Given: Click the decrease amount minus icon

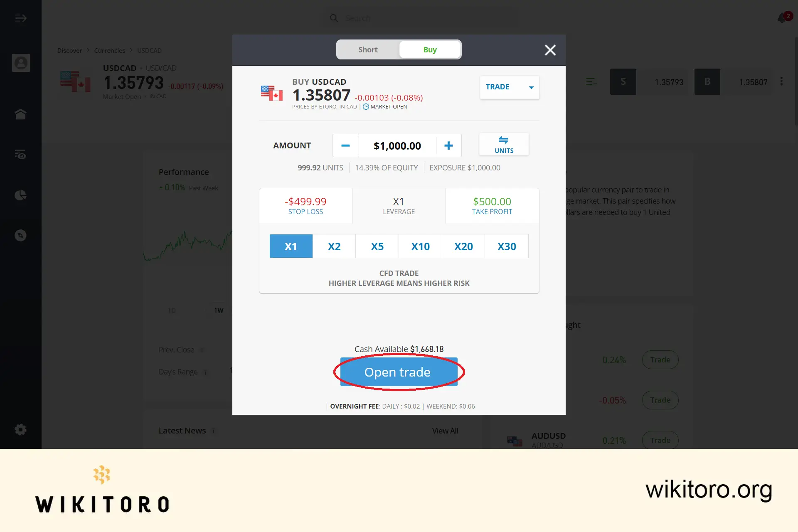Looking at the screenshot, I should click(345, 145).
